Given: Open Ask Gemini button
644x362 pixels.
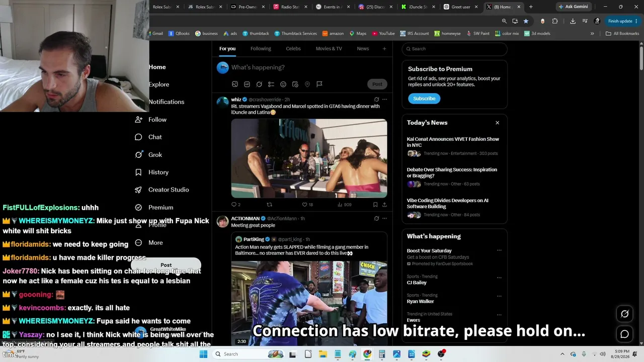Looking at the screenshot, I should pos(573,7).
